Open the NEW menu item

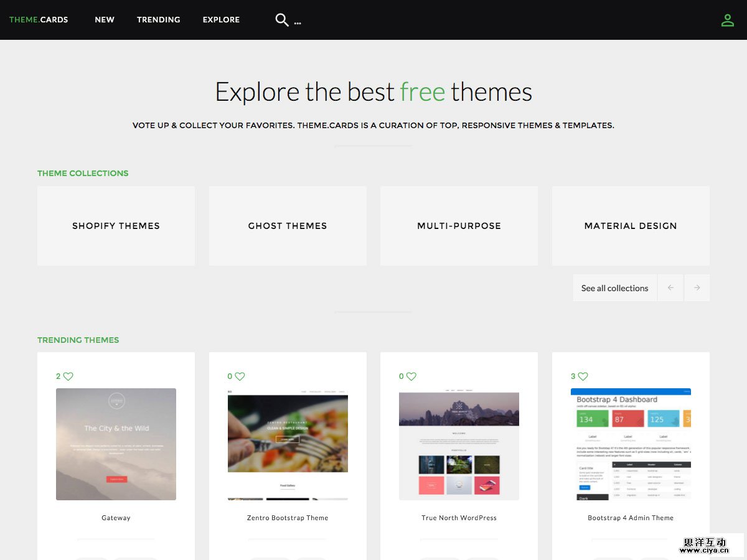[x=105, y=20]
